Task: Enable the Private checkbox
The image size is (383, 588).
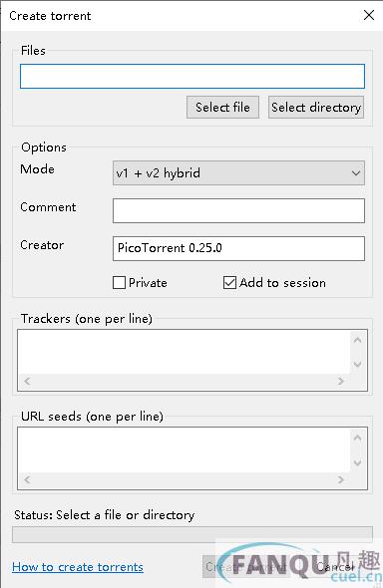Action: (x=120, y=282)
